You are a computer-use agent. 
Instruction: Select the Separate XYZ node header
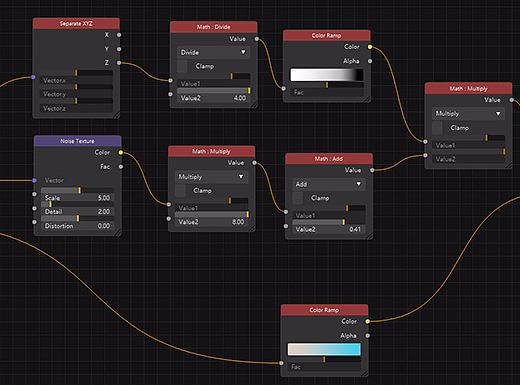coord(76,23)
